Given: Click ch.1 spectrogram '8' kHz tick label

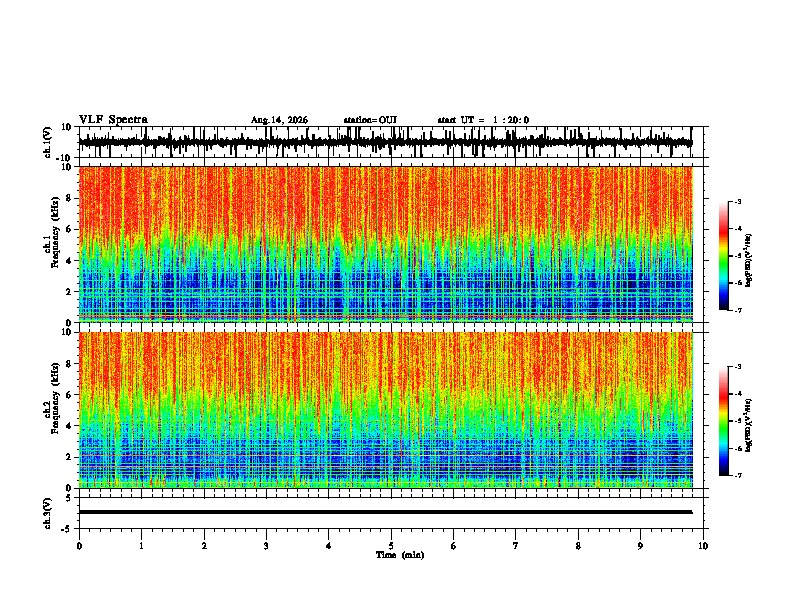Looking at the screenshot, I should pyautogui.click(x=69, y=198).
